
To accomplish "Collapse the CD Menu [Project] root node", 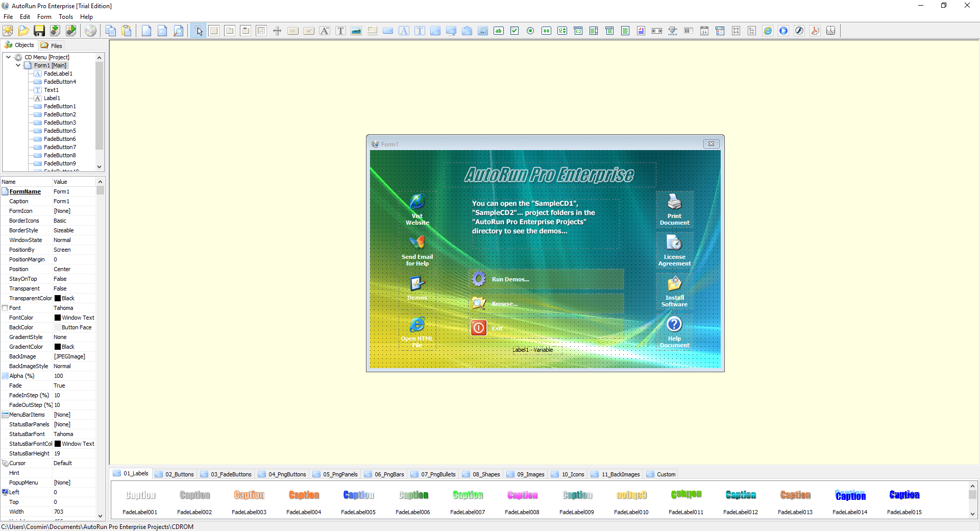I will tap(7, 57).
